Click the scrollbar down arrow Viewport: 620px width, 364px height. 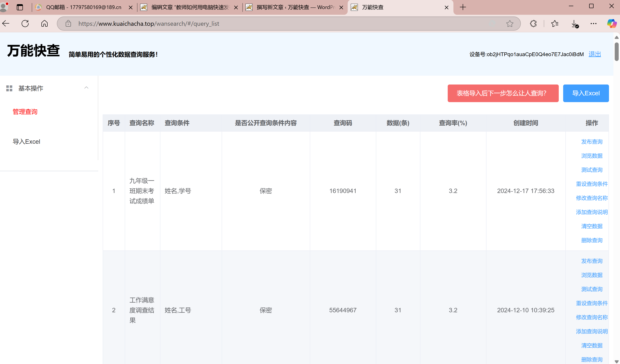coord(616,362)
